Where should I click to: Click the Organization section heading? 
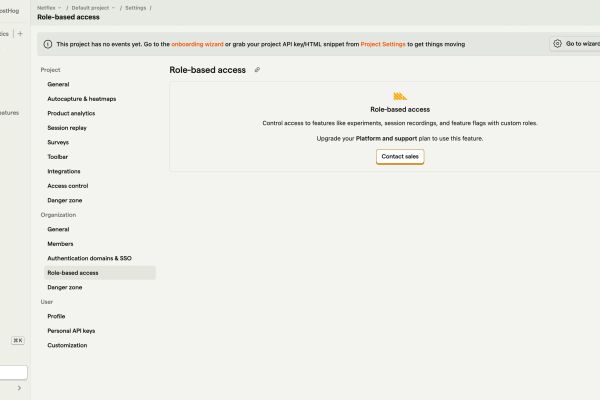[58, 215]
